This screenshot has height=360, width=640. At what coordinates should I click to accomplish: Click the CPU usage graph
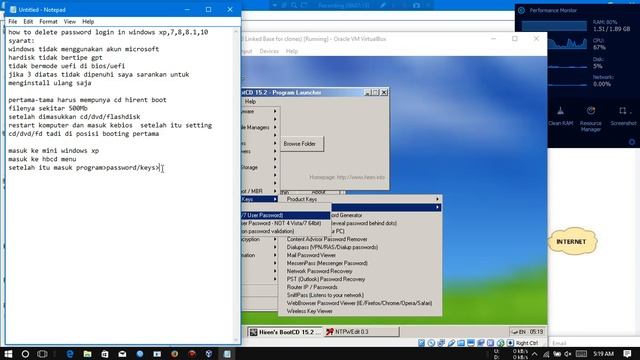coord(567,43)
